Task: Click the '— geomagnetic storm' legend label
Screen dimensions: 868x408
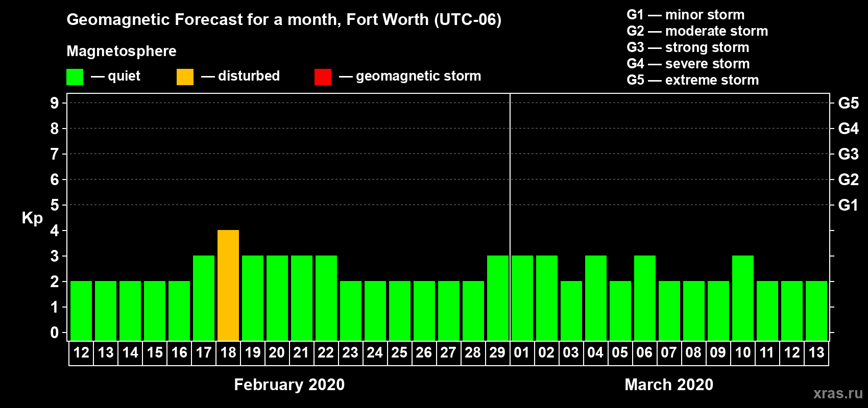Action: pyautogui.click(x=410, y=76)
